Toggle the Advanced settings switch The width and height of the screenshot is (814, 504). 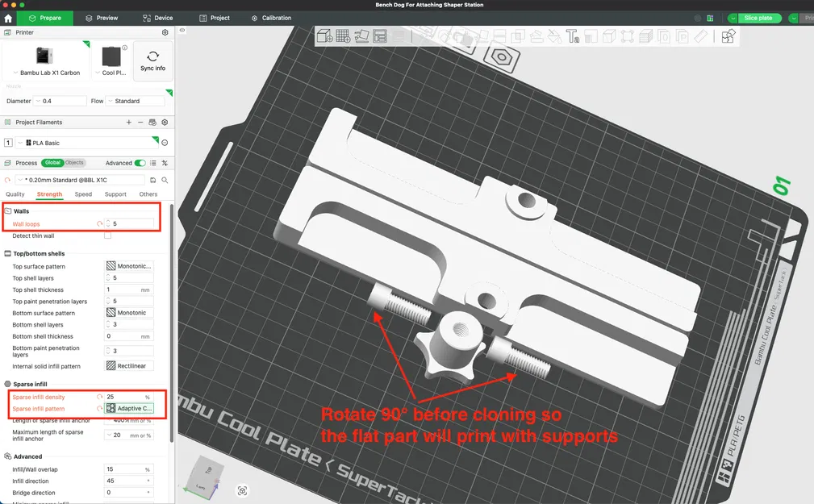coord(140,163)
